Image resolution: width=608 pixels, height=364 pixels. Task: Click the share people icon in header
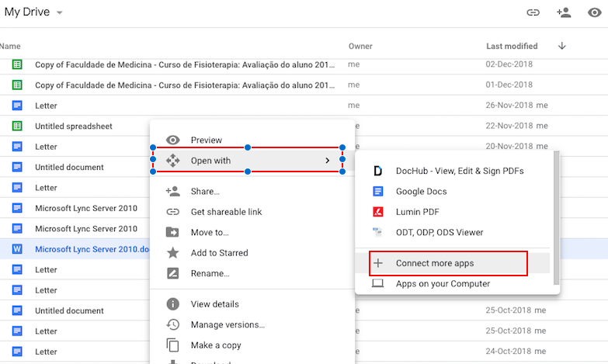pyautogui.click(x=564, y=12)
